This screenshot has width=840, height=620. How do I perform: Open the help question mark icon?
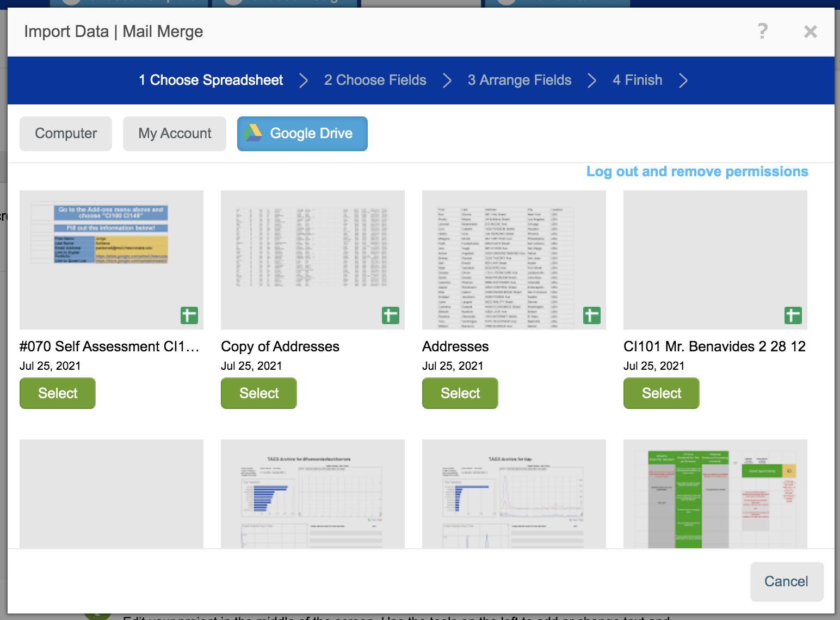coord(763,31)
